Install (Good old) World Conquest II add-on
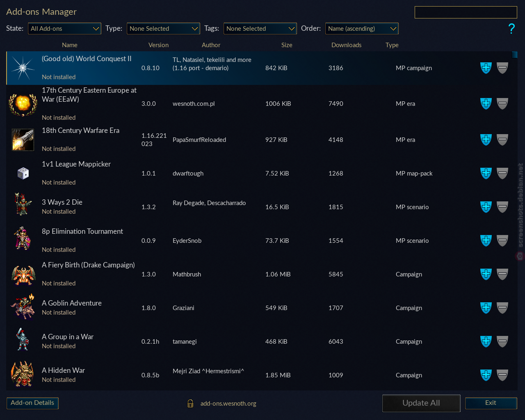Screen dimensions: 525x420 pos(486,68)
